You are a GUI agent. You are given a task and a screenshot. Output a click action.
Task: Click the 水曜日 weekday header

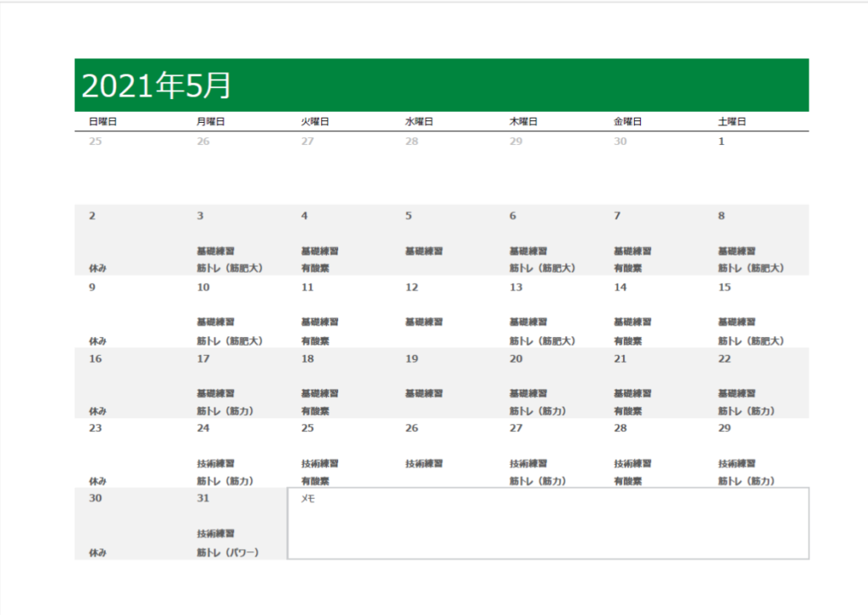click(x=419, y=122)
